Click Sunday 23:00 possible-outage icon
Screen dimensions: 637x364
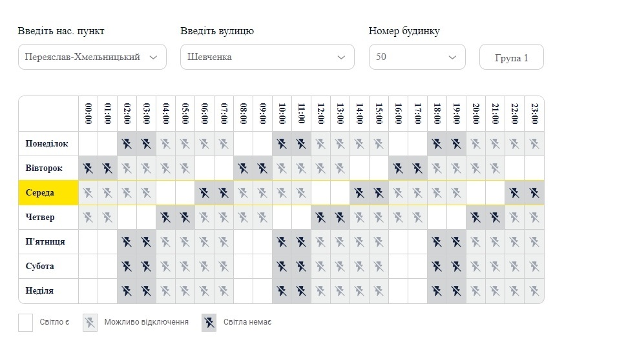point(534,291)
